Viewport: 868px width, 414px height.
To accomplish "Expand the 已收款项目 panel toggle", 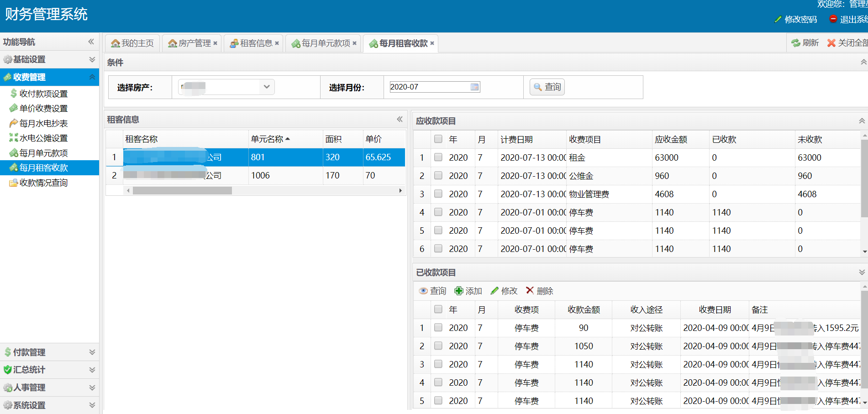I will pyautogui.click(x=862, y=272).
